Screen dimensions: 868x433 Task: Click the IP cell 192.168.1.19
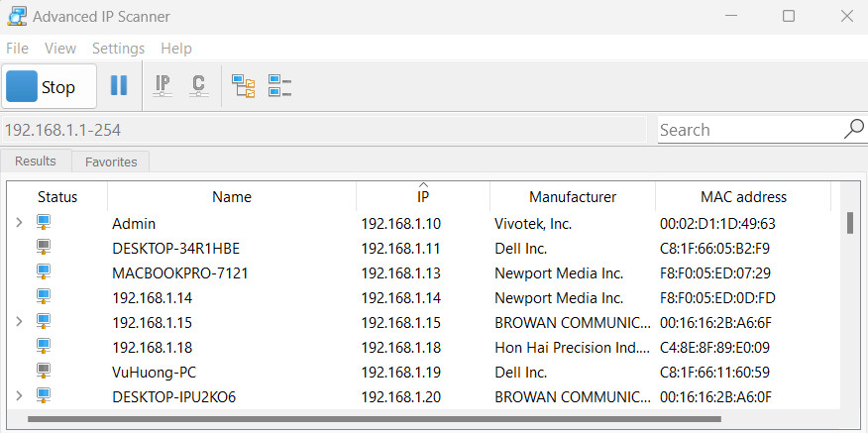click(x=400, y=373)
